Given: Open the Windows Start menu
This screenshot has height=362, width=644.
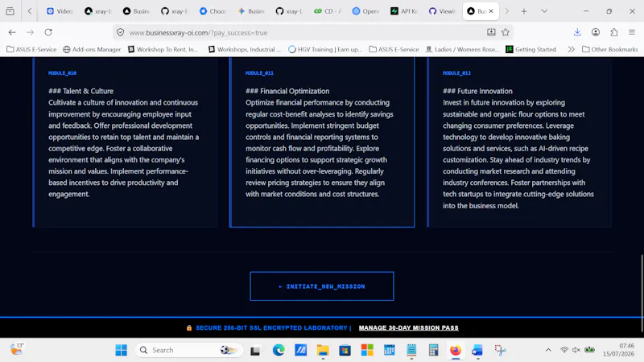Looking at the screenshot, I should (x=122, y=350).
